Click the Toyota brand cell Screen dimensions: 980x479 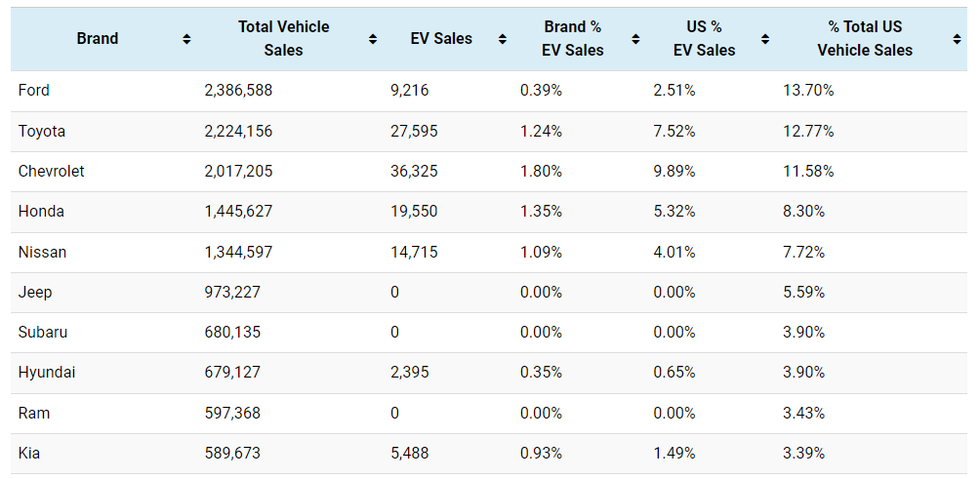click(x=42, y=131)
